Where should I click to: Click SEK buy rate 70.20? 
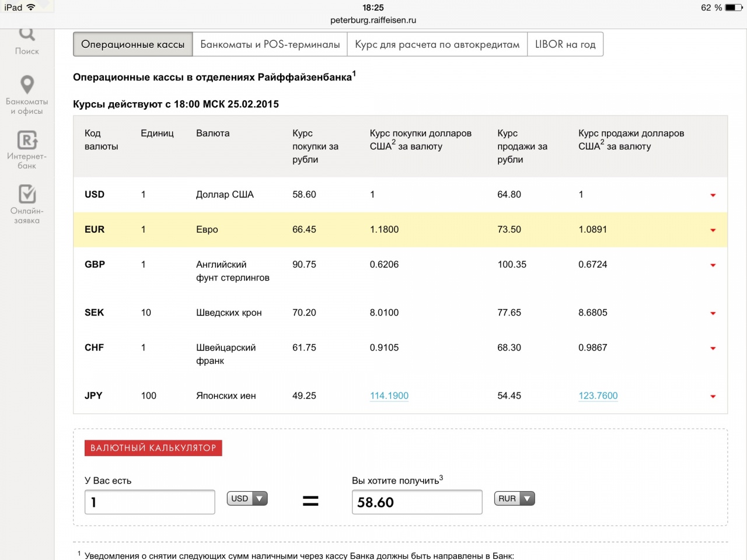click(304, 313)
